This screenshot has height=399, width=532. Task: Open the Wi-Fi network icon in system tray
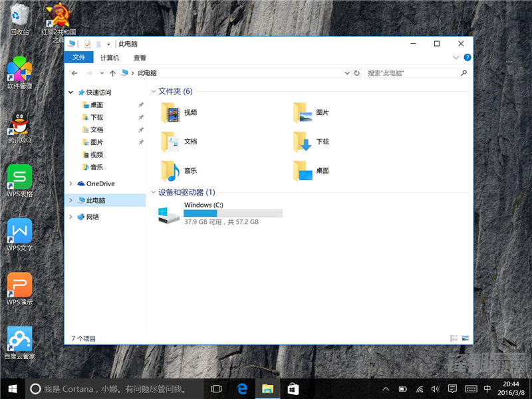[419, 389]
